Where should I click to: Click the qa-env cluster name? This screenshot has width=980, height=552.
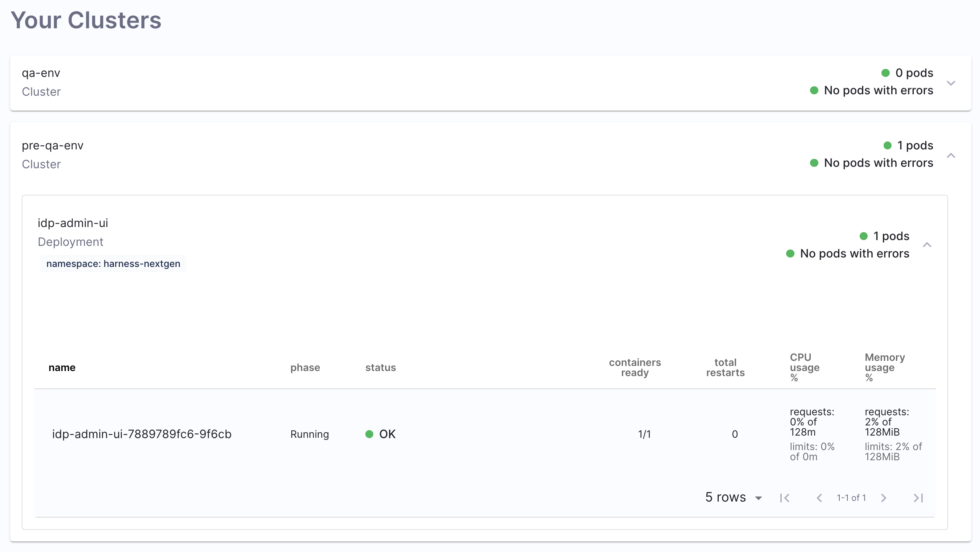tap(41, 73)
